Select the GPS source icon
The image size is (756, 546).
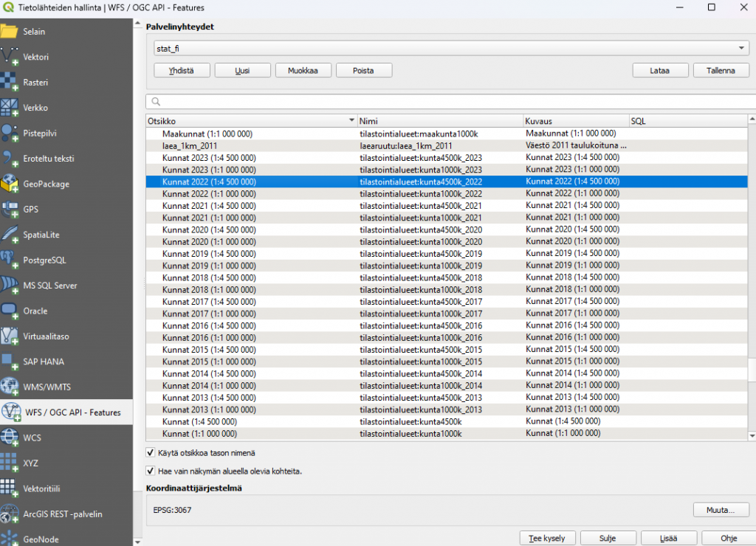click(9, 209)
